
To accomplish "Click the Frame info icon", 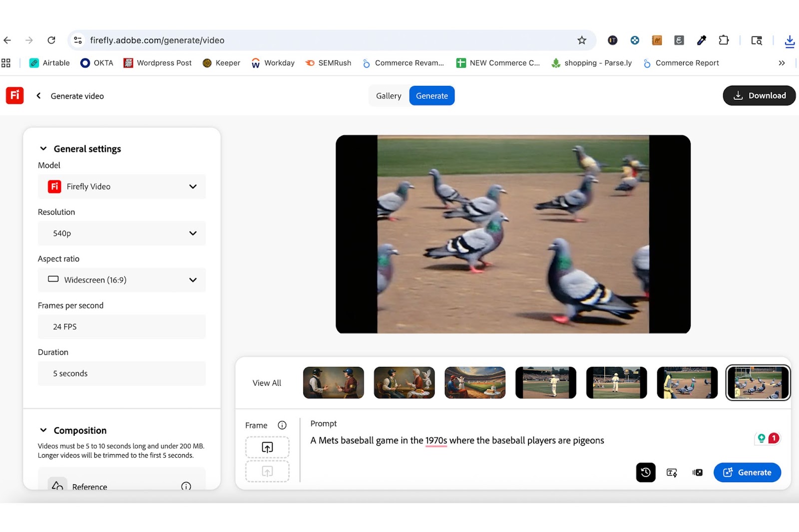I will 282,425.
